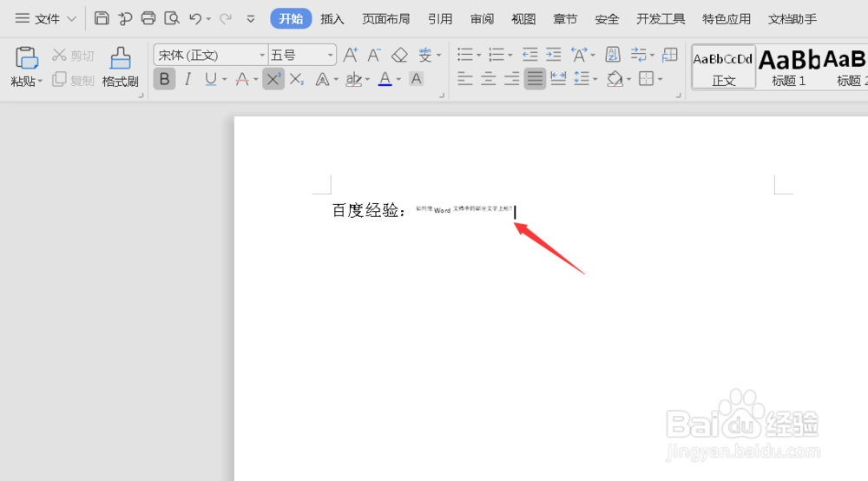Screen dimensions: 868x481
Task: Click distributed alignment icon
Action: pyautogui.click(x=558, y=79)
